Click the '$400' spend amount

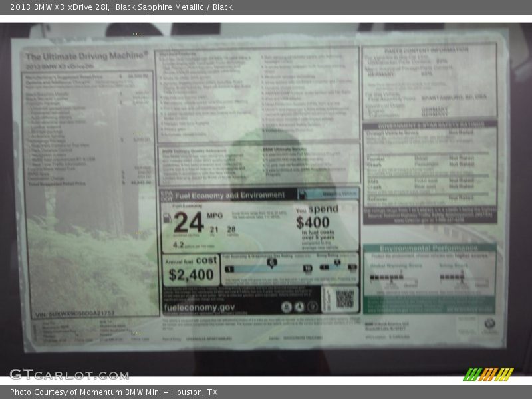pos(313,223)
